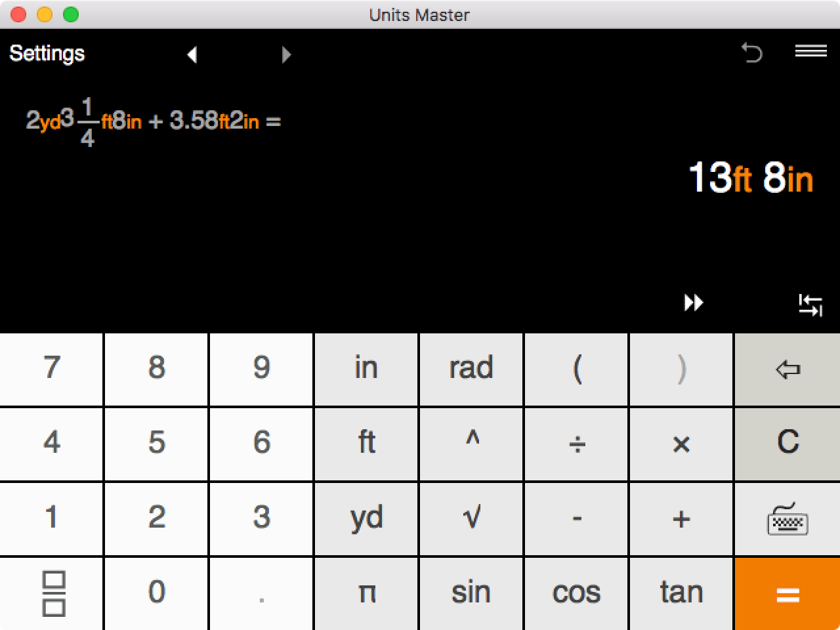Insert radians unit with rad key
The height and width of the screenshot is (630, 840).
(x=471, y=369)
